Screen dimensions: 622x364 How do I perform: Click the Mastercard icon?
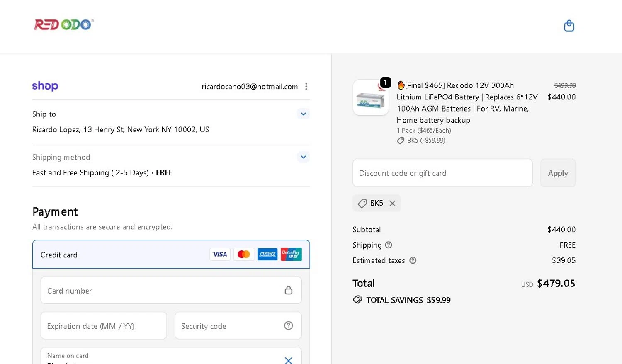pyautogui.click(x=243, y=254)
